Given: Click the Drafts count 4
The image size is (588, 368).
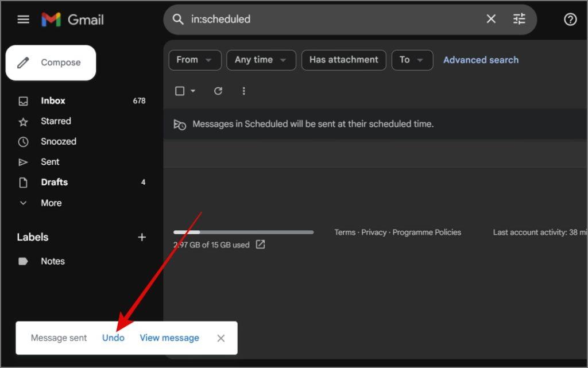Looking at the screenshot, I should [x=143, y=182].
